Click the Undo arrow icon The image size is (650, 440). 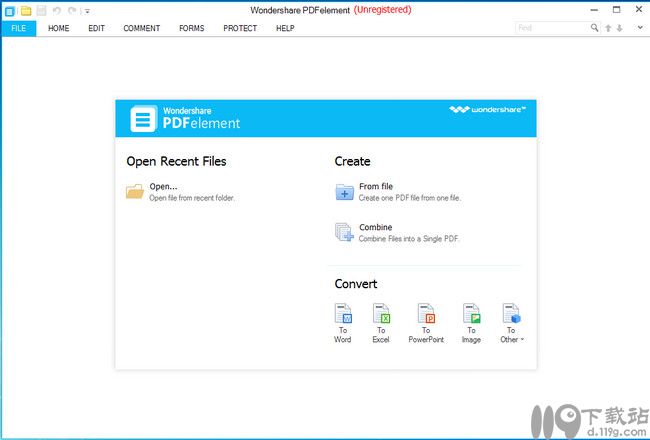(x=57, y=11)
